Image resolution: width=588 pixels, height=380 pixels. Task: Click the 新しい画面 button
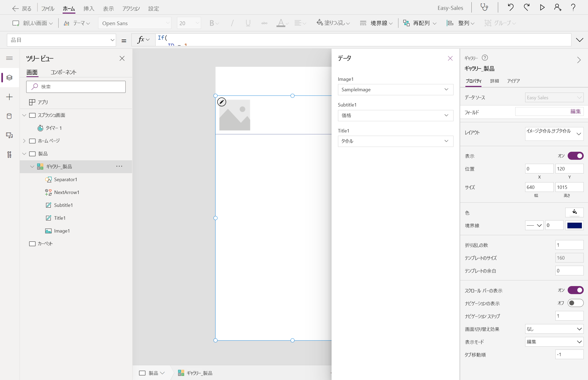(x=32, y=23)
